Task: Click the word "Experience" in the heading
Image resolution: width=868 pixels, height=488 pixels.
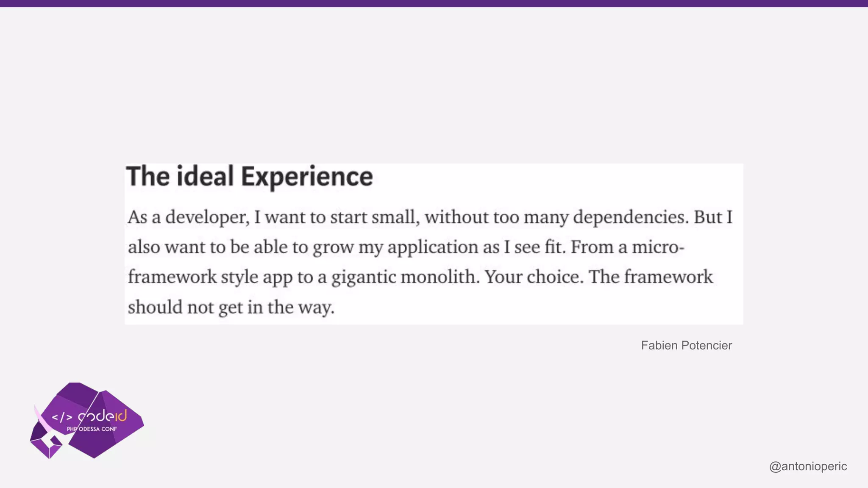Action: [307, 177]
